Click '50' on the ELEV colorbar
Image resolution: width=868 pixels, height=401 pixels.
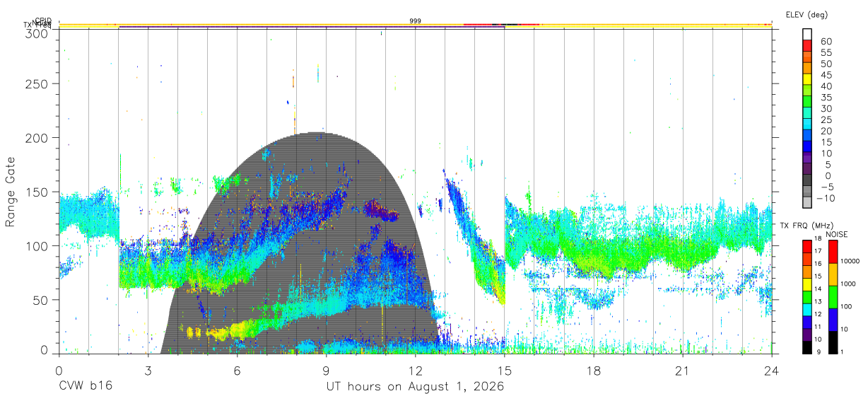click(826, 64)
